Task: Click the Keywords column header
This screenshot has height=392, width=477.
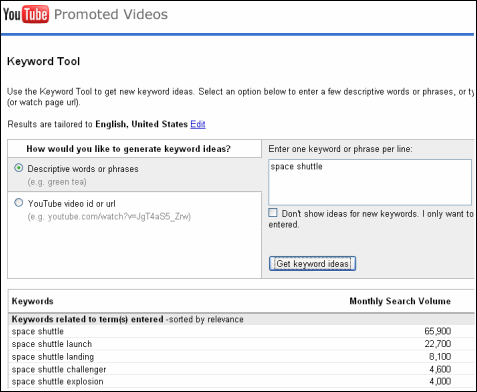Action: click(x=33, y=301)
